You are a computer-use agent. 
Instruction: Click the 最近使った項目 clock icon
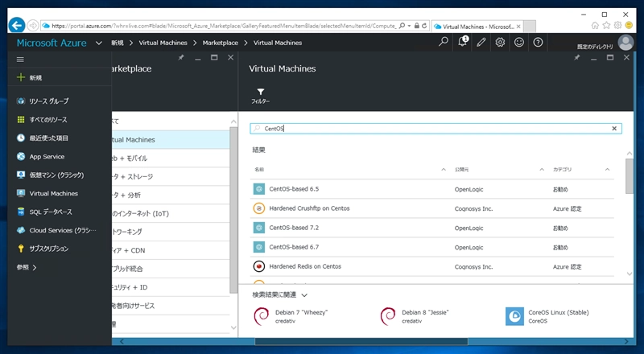click(21, 138)
